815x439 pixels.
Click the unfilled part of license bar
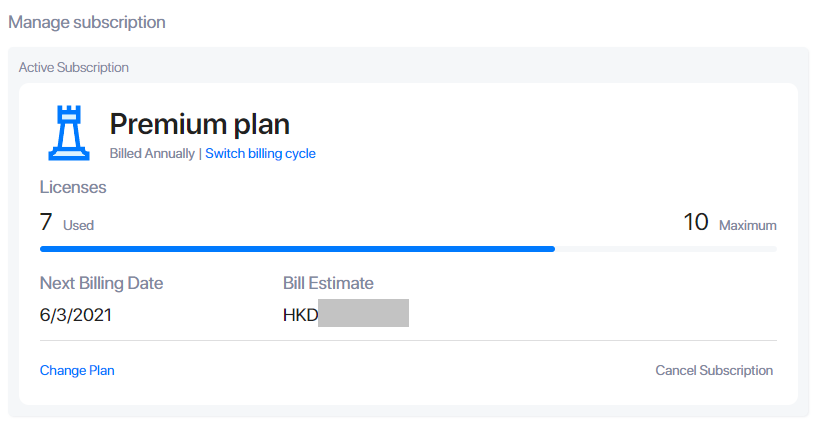tap(666, 249)
